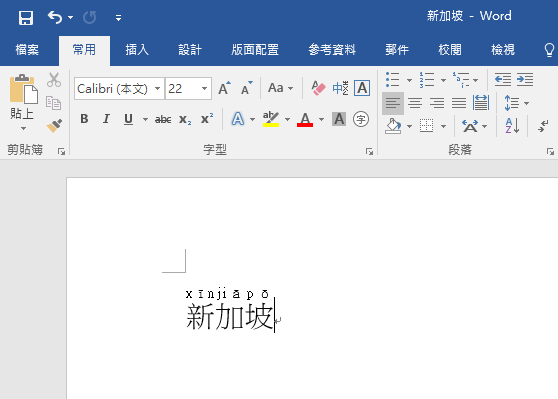Toggle bold formatting
Viewport: 558px width, 399px height.
tap(84, 119)
